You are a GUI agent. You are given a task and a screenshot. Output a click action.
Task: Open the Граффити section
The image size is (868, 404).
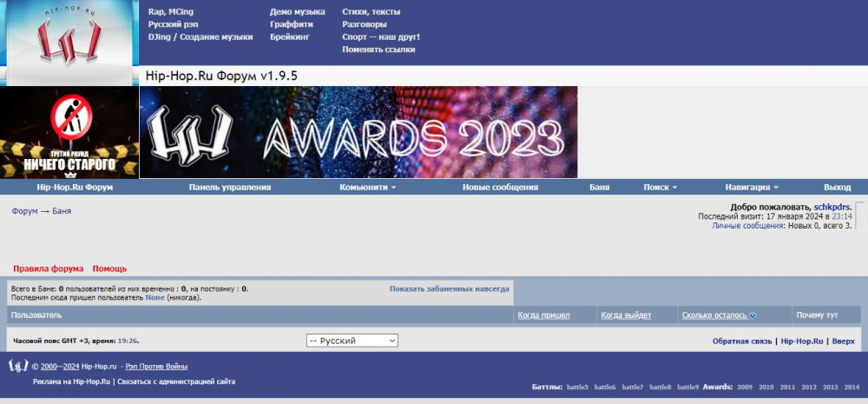(291, 24)
